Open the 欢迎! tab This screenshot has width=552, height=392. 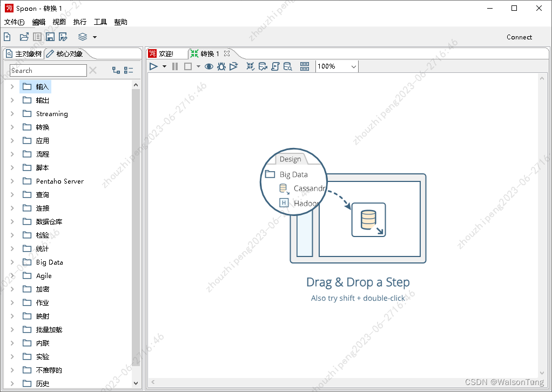[161, 53]
